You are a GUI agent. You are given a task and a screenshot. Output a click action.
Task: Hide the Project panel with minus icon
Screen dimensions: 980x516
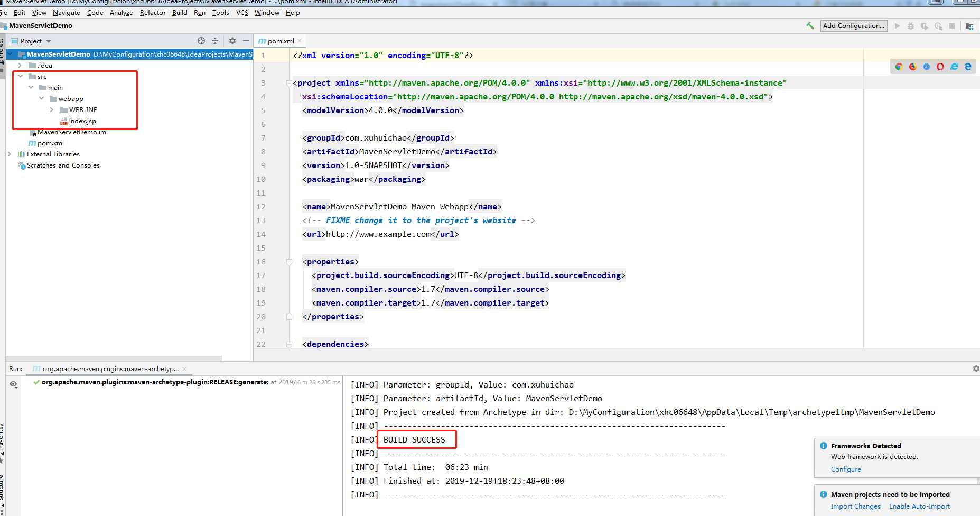[246, 41]
